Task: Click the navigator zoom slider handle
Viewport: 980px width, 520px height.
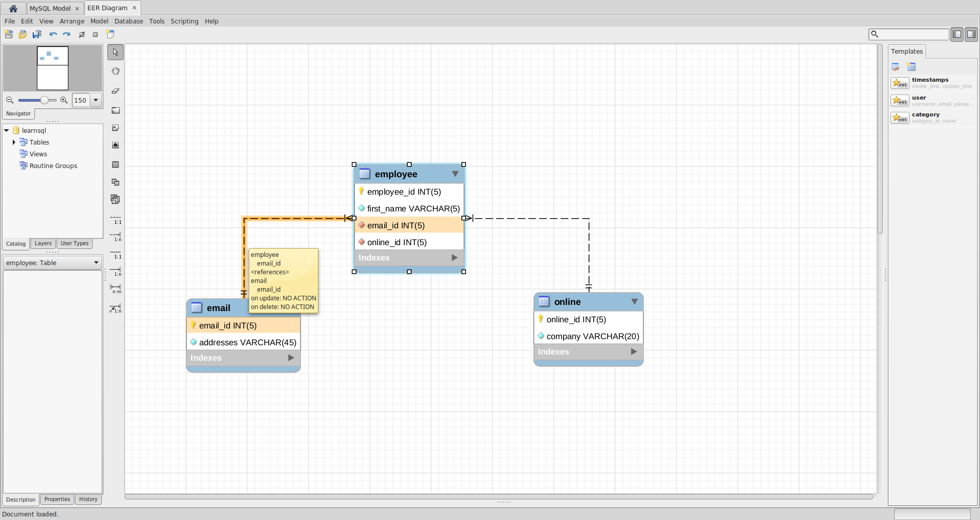Action: pos(44,100)
